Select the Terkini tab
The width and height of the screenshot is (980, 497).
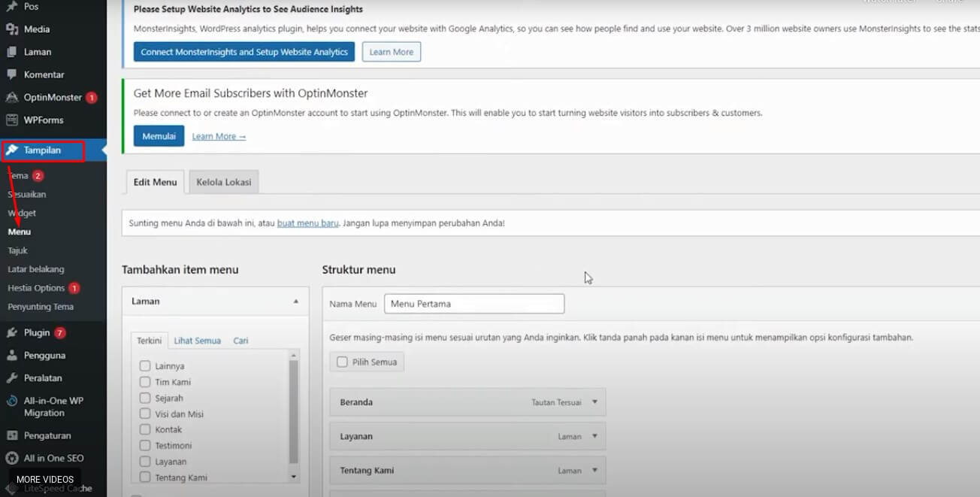(x=149, y=341)
